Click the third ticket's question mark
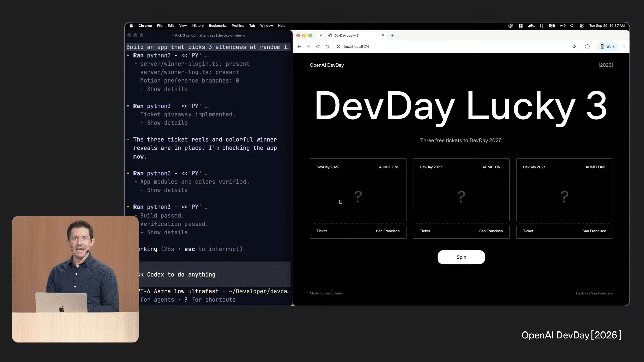Image resolution: width=644 pixels, height=362 pixels. coord(565,197)
